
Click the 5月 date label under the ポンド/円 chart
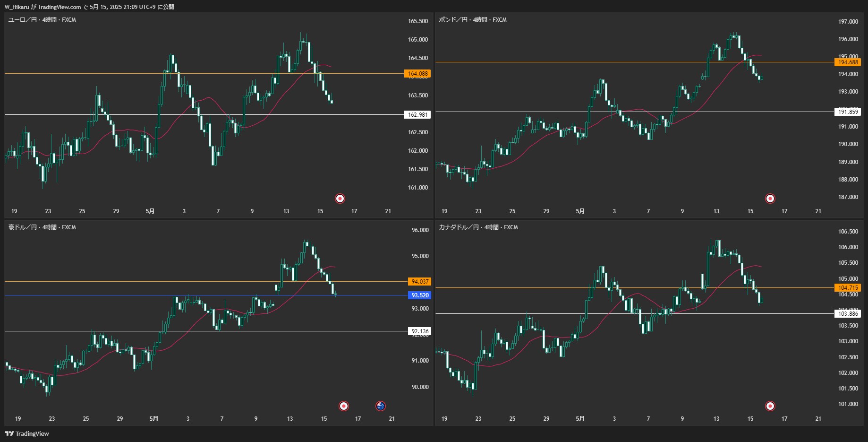point(580,211)
